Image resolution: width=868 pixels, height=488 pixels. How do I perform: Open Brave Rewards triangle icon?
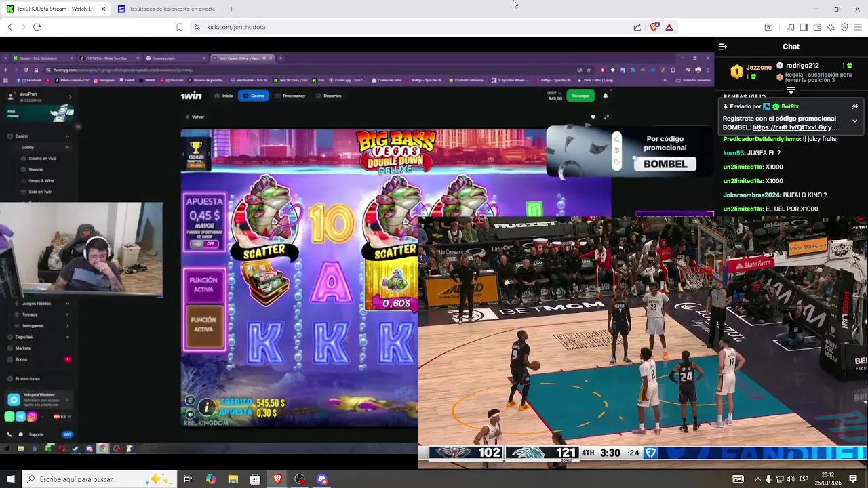click(x=669, y=27)
